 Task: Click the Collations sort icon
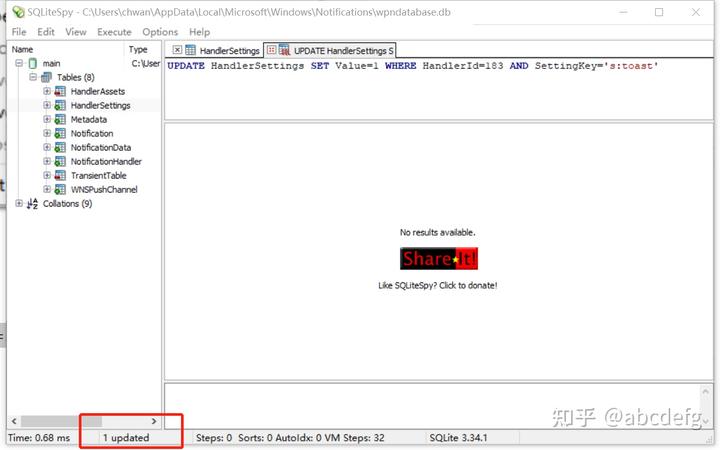click(32, 203)
